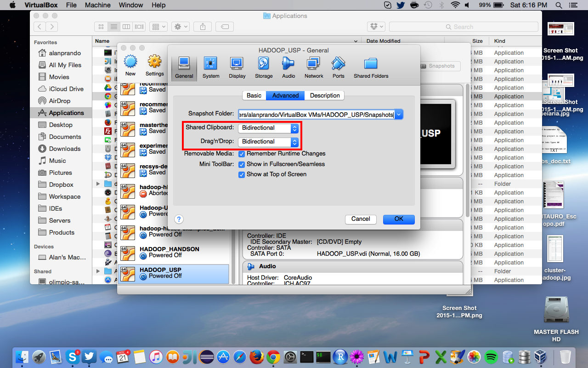Click the Settings gear toolbar icon
The image size is (588, 368).
(155, 65)
